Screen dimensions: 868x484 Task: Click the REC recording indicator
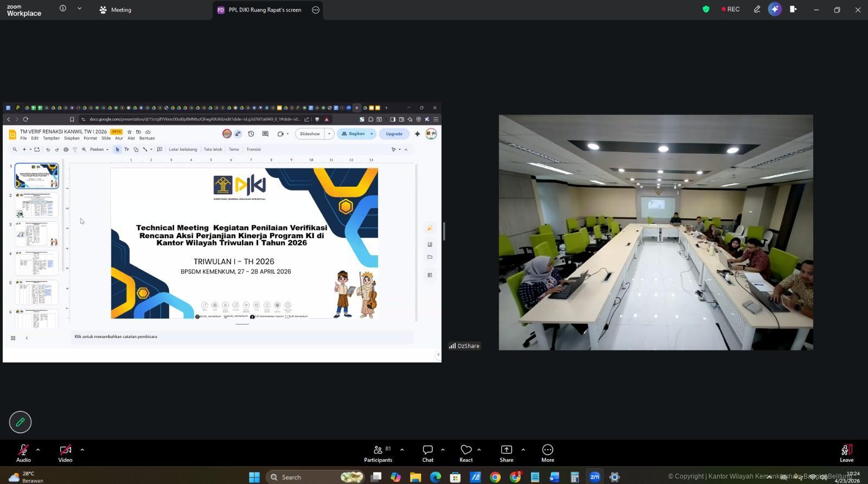point(730,9)
